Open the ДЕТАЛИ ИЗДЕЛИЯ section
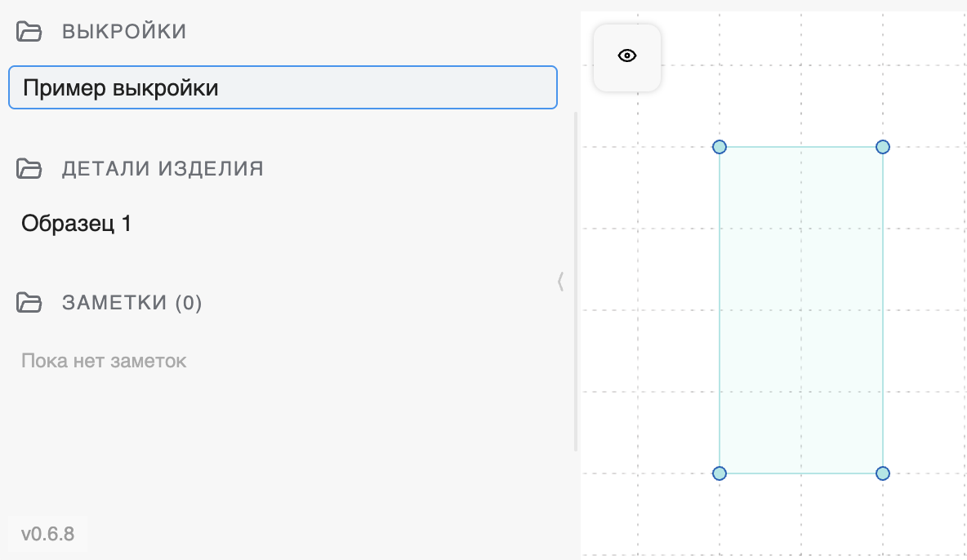The height and width of the screenshot is (560, 967). point(163,168)
